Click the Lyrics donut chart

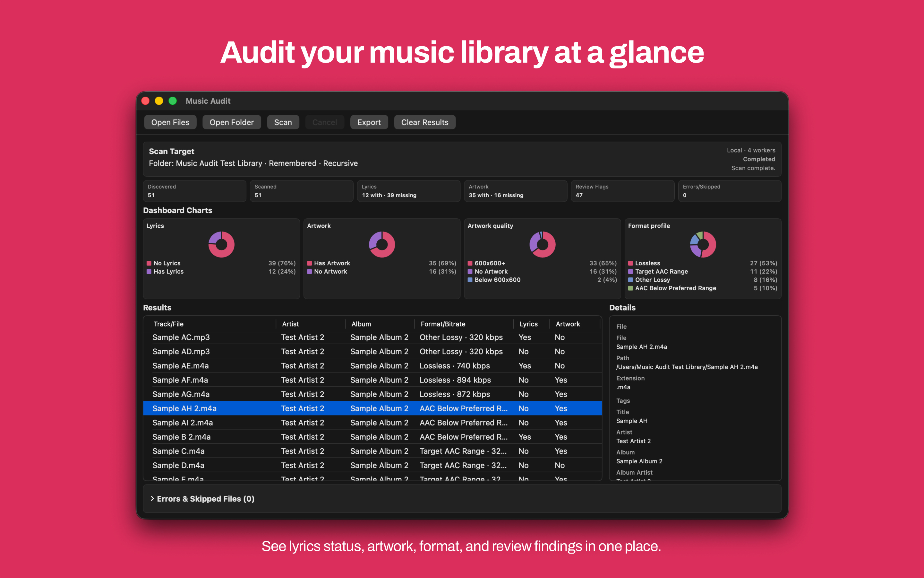click(x=221, y=244)
